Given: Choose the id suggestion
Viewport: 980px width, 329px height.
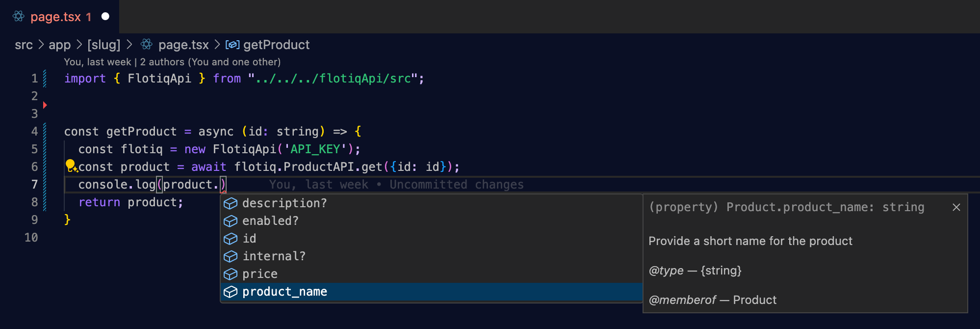Looking at the screenshot, I should [432, 239].
